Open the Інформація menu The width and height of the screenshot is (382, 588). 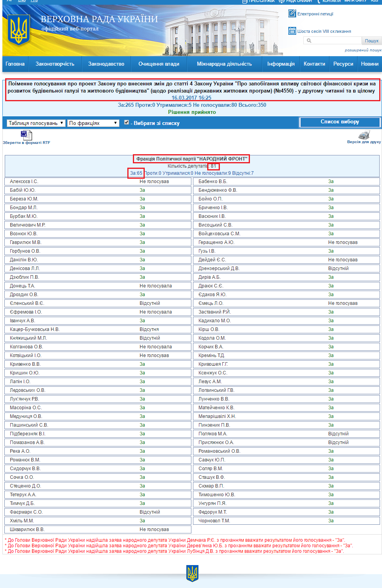[281, 64]
